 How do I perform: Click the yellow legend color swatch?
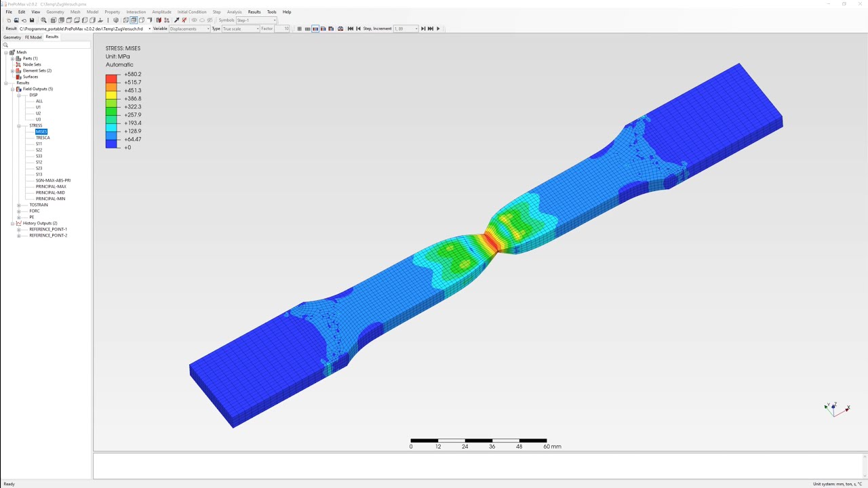point(111,95)
